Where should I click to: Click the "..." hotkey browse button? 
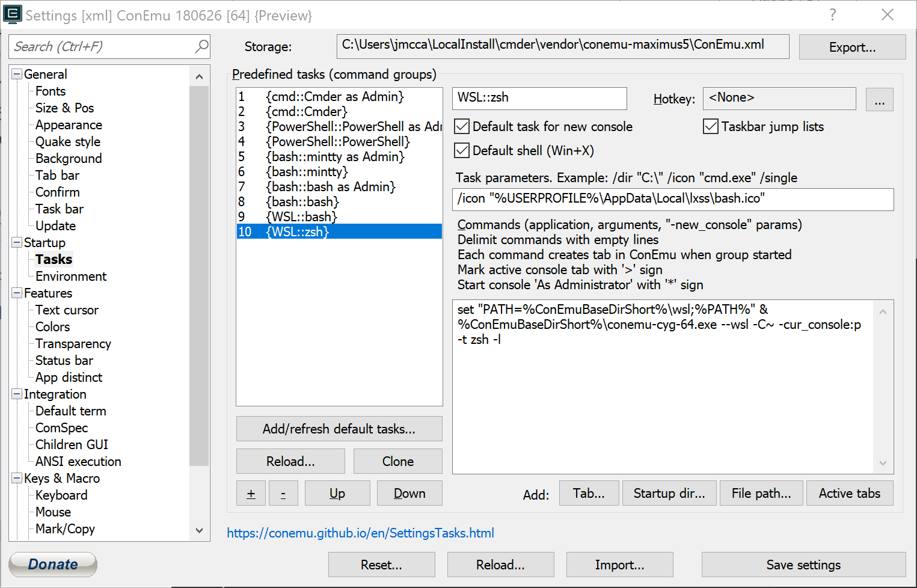(879, 99)
